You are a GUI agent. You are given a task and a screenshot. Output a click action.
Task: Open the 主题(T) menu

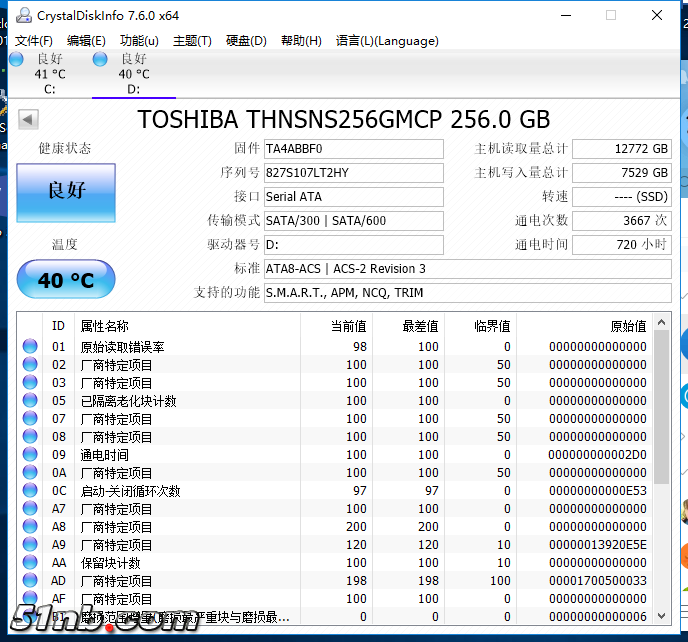(x=192, y=41)
